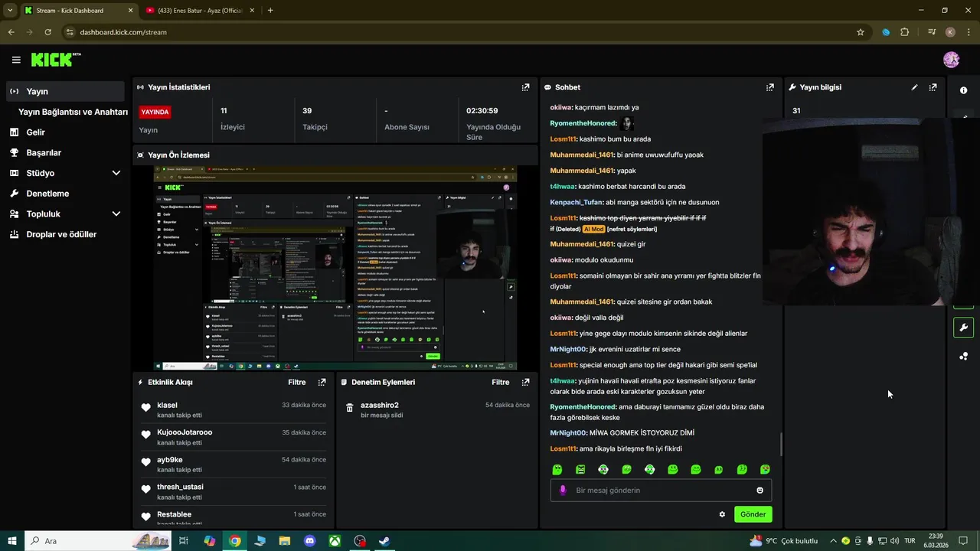The height and width of the screenshot is (551, 980).
Task: Click the heart icon next to klasel
Action: (145, 408)
